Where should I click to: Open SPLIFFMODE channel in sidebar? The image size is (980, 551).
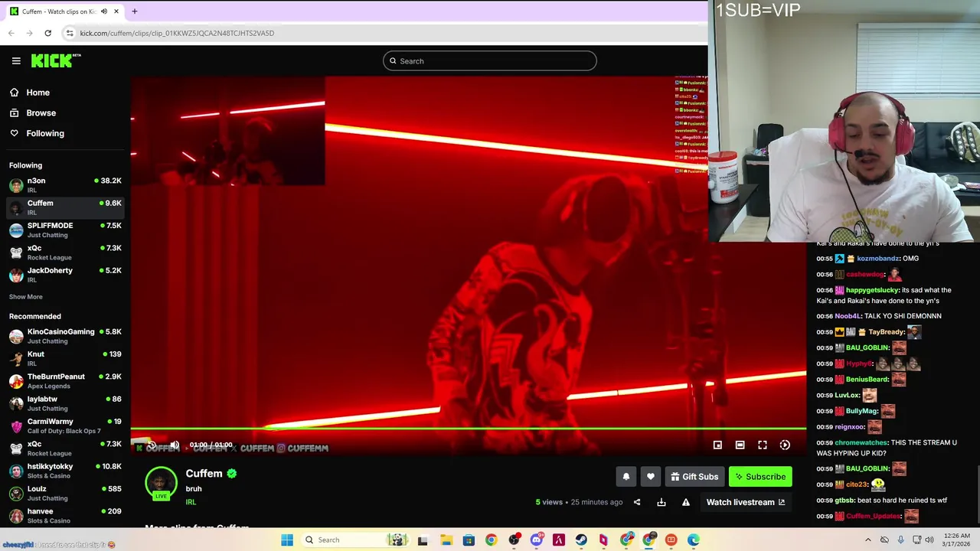click(x=65, y=230)
